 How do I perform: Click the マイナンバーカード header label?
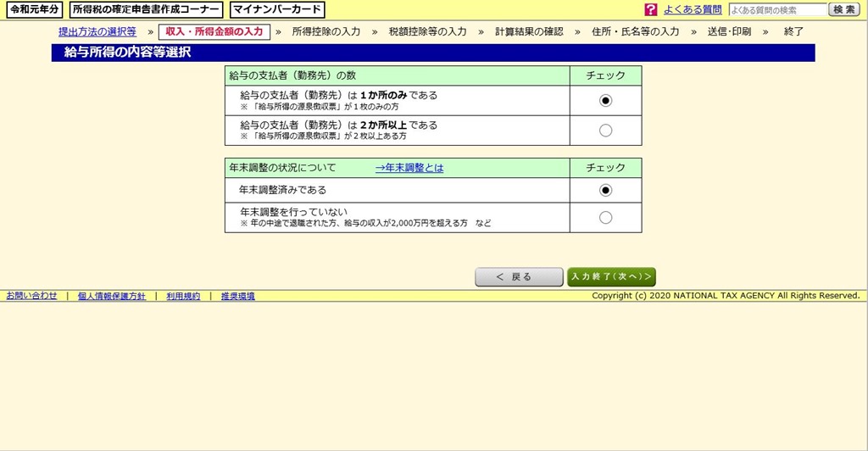tap(277, 9)
